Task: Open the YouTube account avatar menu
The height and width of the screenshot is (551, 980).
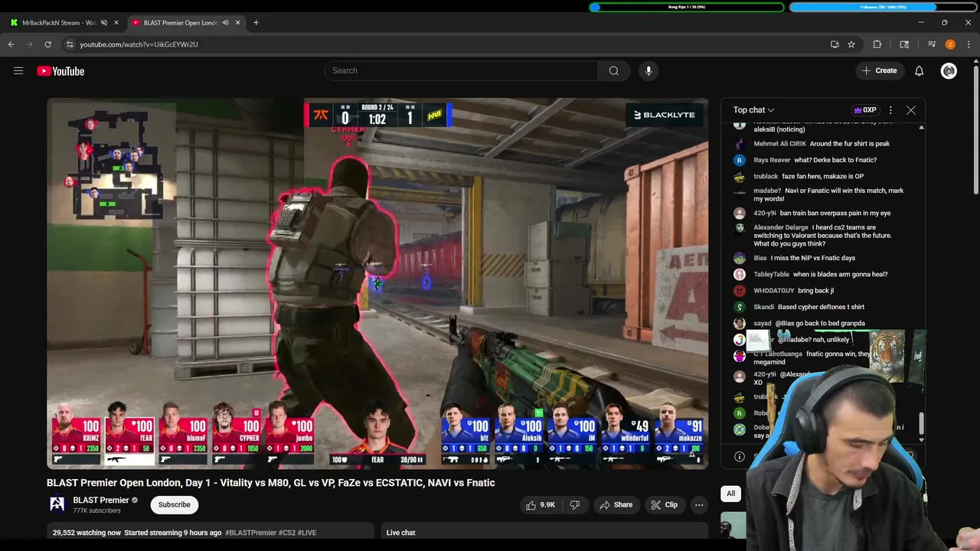Action: pos(949,71)
